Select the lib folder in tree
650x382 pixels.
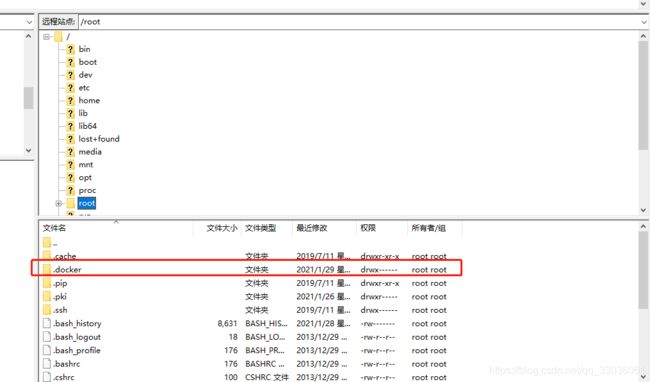pyautogui.click(x=83, y=114)
